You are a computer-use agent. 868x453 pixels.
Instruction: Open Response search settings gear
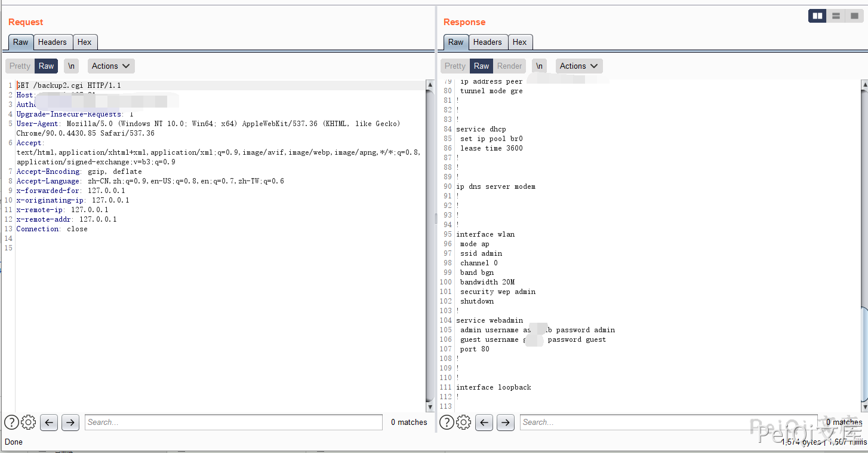[463, 423]
